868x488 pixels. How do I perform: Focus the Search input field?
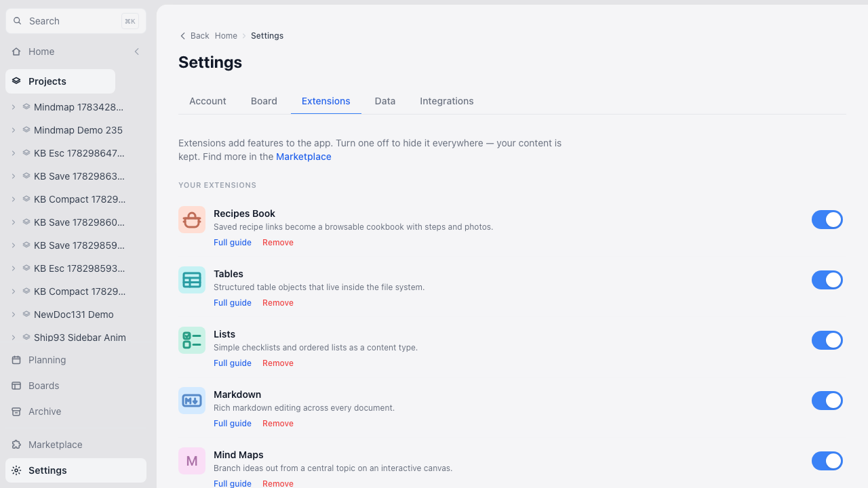tap(76, 21)
